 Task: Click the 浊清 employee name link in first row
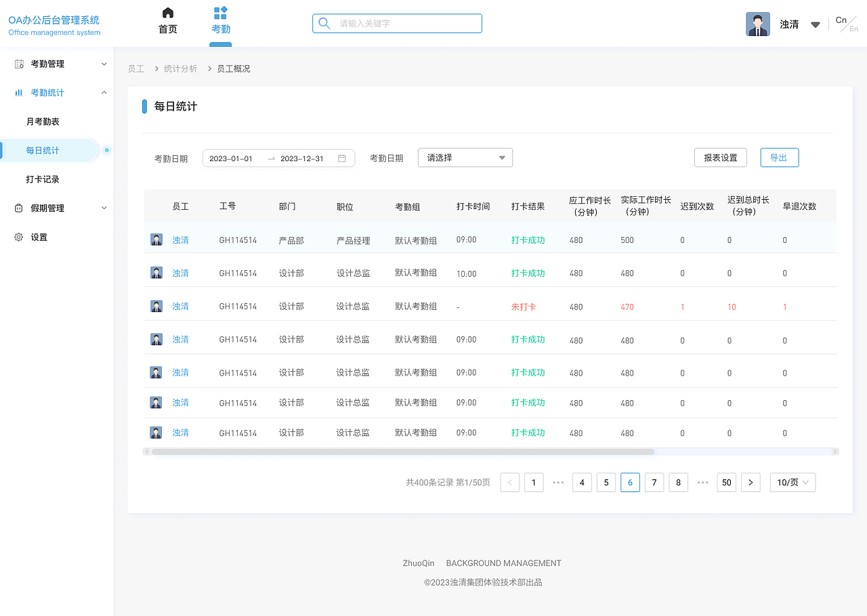(180, 239)
